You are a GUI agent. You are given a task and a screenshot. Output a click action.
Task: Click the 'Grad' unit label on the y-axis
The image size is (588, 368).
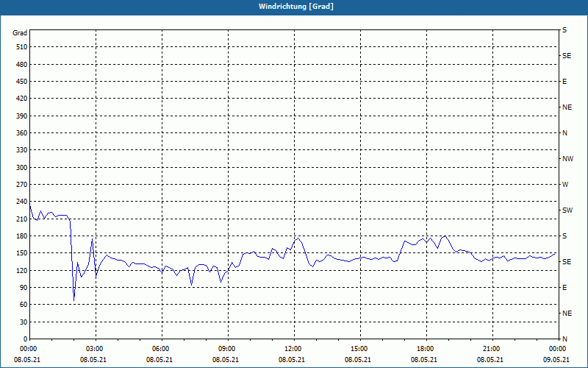[x=20, y=33]
